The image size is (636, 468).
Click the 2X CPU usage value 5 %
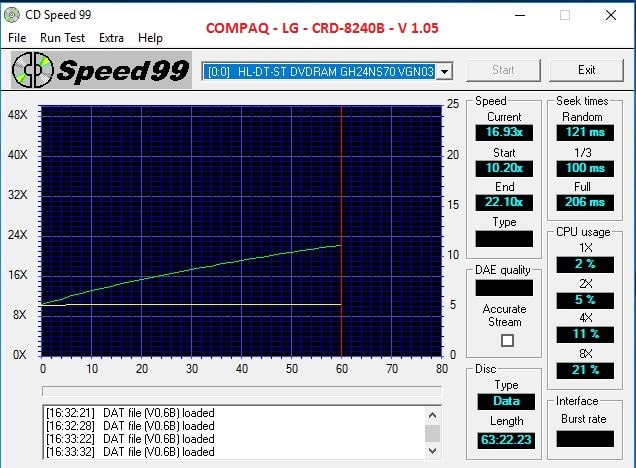pyautogui.click(x=585, y=300)
